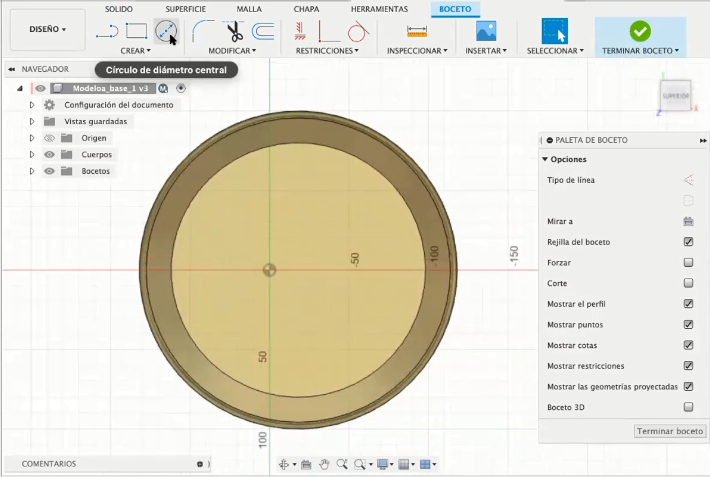Screen dimensions: 710x477
Task: Select the Line sketch tool
Action: 107,31
